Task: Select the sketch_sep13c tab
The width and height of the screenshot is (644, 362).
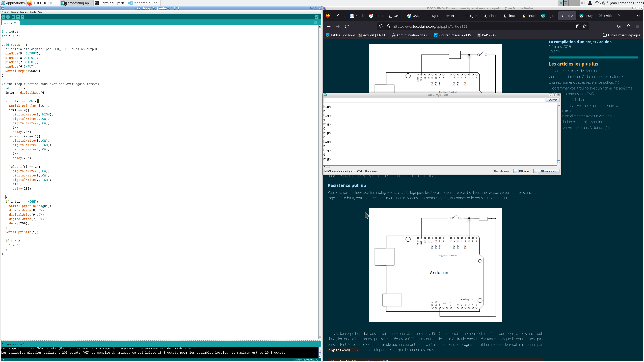Action: pyautogui.click(x=11, y=23)
